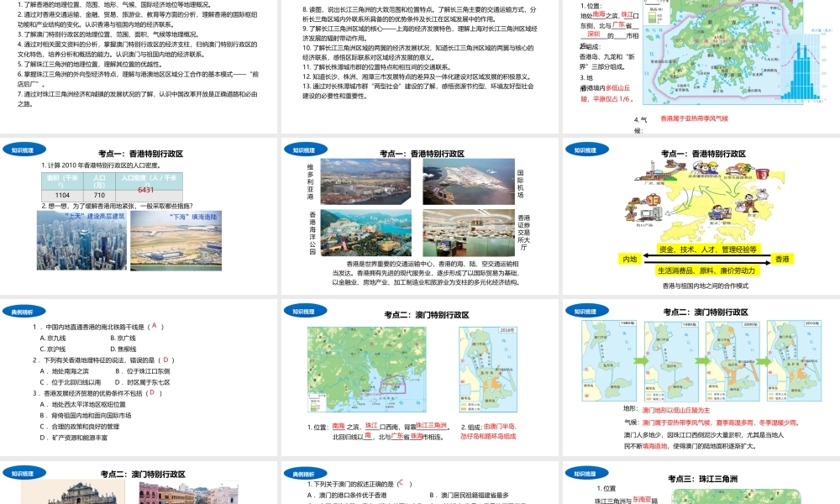Select the 考点三:珠江三角洲 slide
The image size is (840, 504).
coord(701,482)
